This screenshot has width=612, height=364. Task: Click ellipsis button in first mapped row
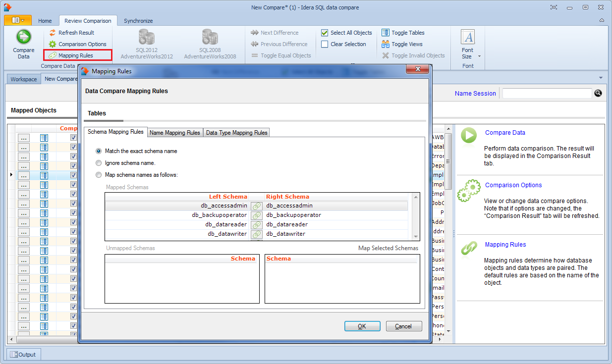pos(24,137)
